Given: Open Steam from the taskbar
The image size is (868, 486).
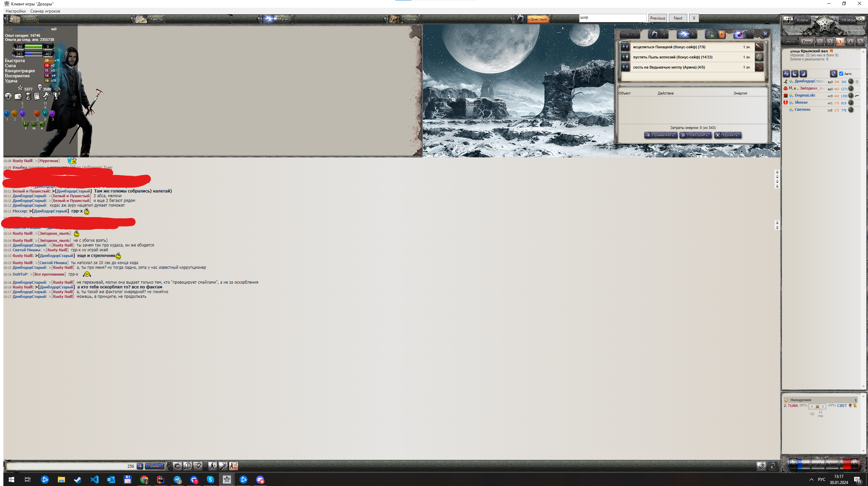Looking at the screenshot, I should pyautogui.click(x=78, y=480).
